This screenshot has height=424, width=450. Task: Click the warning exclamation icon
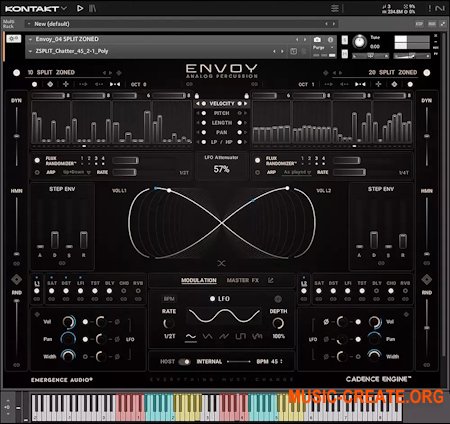click(429, 8)
